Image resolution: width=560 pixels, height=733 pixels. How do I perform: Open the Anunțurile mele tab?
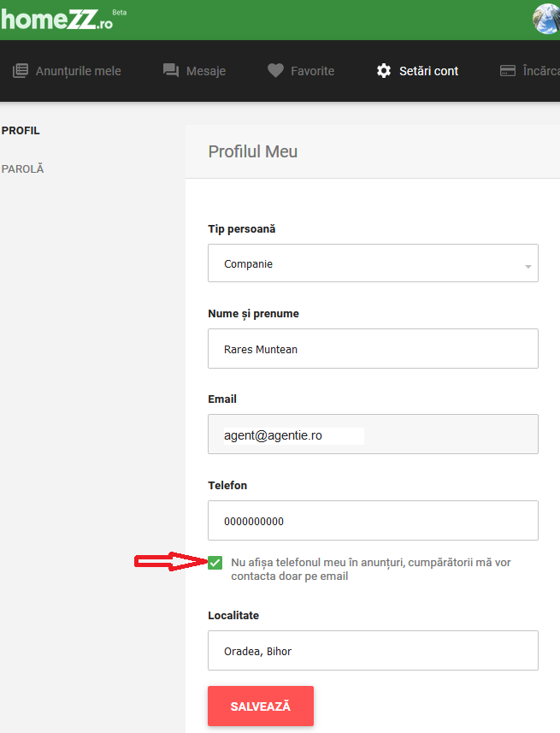[67, 71]
